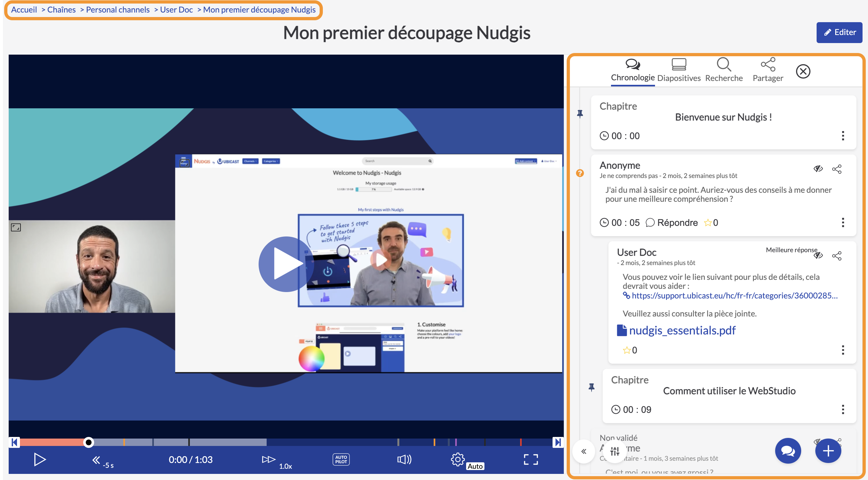The image size is (868, 480).
Task: Click Répondre on Anonyme question
Action: pos(671,222)
